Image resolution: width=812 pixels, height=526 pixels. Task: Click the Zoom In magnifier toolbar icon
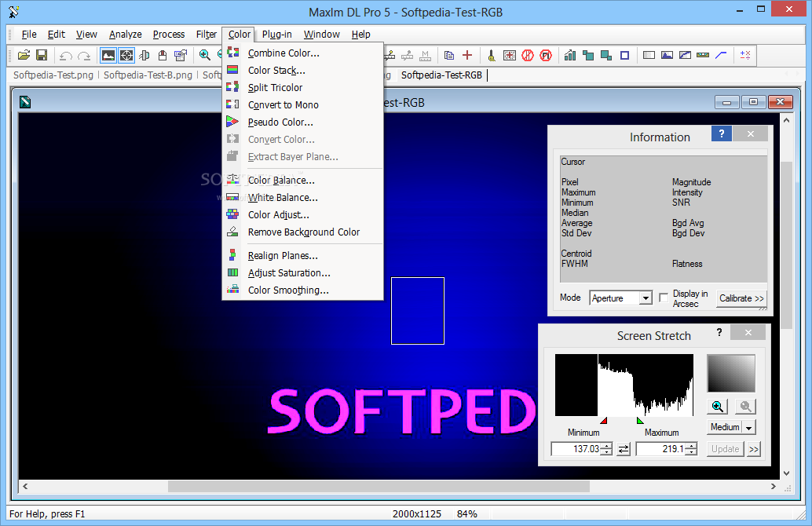pos(204,55)
